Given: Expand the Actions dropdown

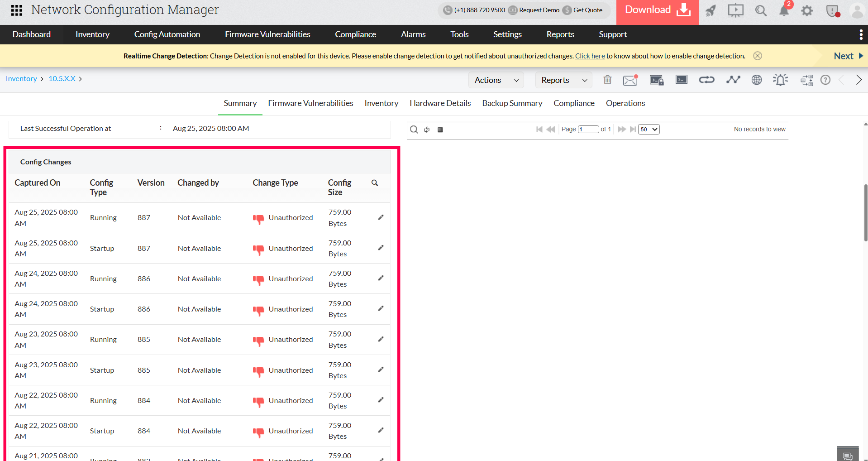Looking at the screenshot, I should (496, 80).
